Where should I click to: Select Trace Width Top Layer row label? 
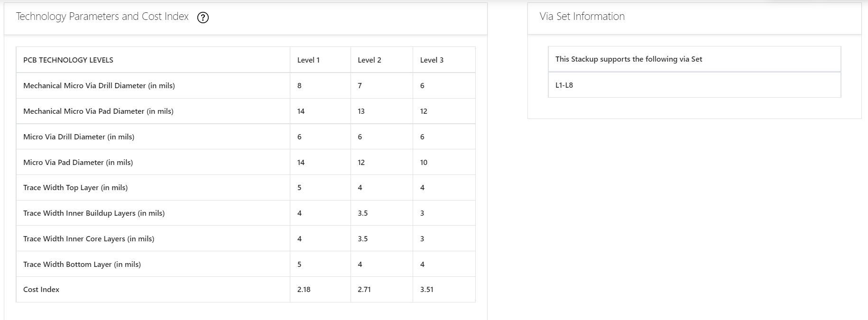[75, 188]
